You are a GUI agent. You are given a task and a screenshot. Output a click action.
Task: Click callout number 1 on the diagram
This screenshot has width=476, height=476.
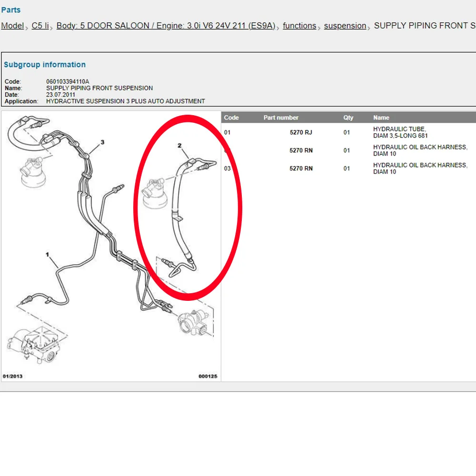(x=47, y=254)
